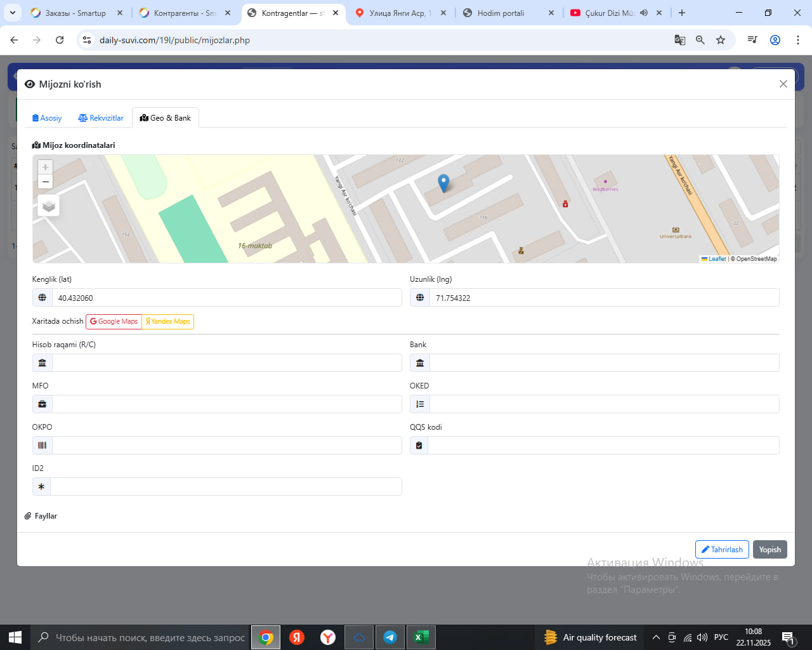The width and height of the screenshot is (812, 650).
Task: Zoom out on the map
Action: pos(45,182)
